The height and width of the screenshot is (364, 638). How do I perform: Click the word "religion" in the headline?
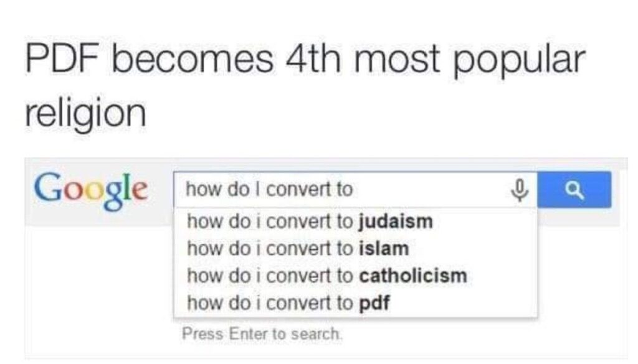pos(85,112)
